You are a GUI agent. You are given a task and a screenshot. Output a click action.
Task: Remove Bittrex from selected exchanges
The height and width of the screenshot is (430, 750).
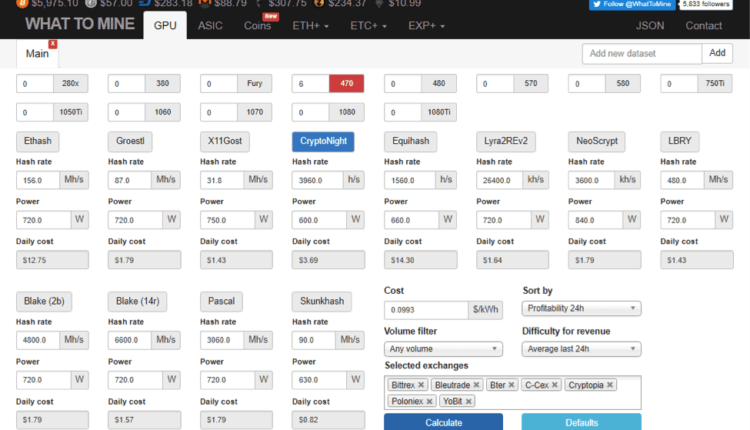point(422,385)
